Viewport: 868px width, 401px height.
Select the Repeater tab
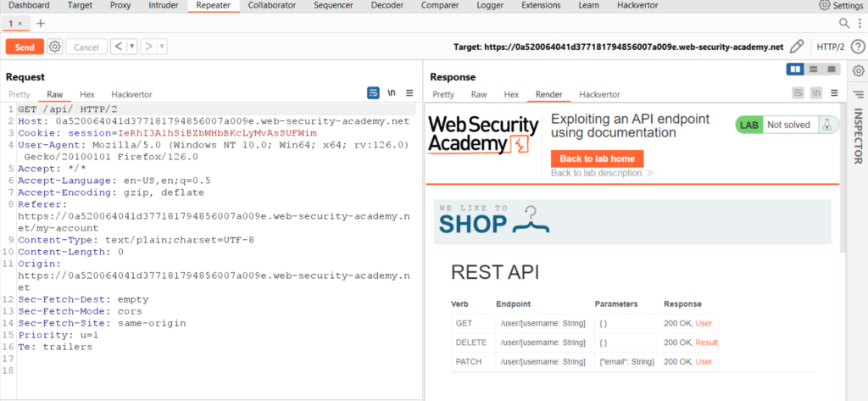213,6
